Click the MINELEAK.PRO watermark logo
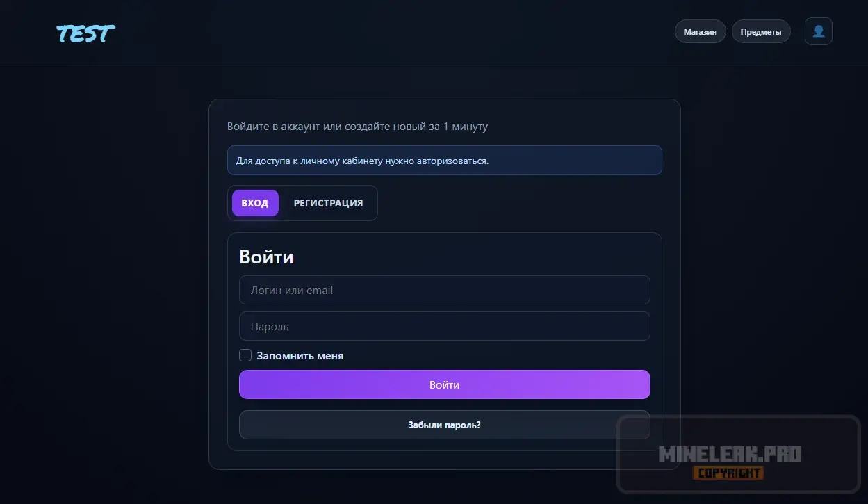The width and height of the screenshot is (868, 504). pos(729,454)
